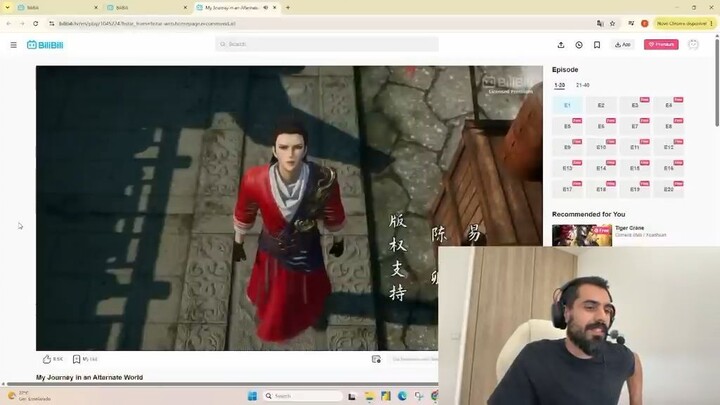Screen dimensions: 720x405
Task: Click the Tiger Crane title link
Action: point(630,228)
